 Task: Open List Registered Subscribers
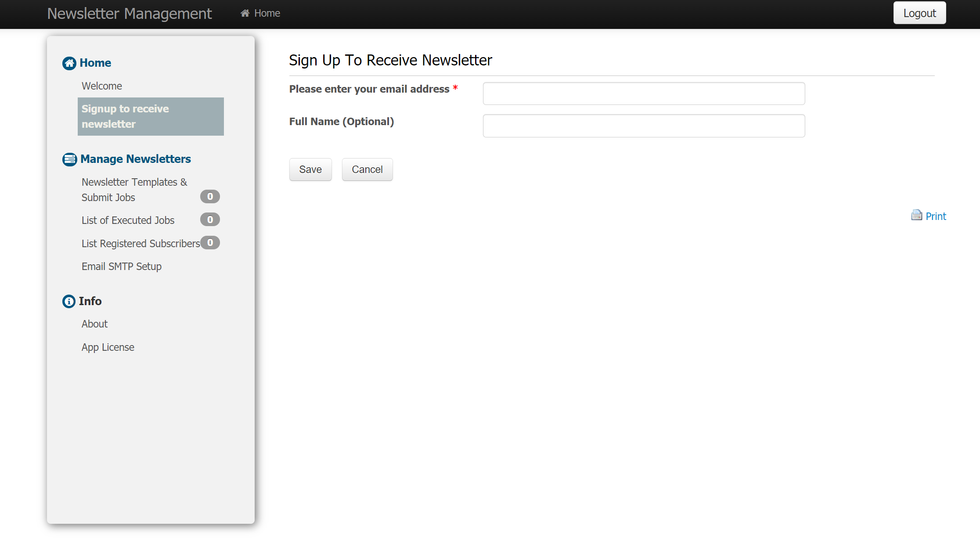pyautogui.click(x=141, y=244)
